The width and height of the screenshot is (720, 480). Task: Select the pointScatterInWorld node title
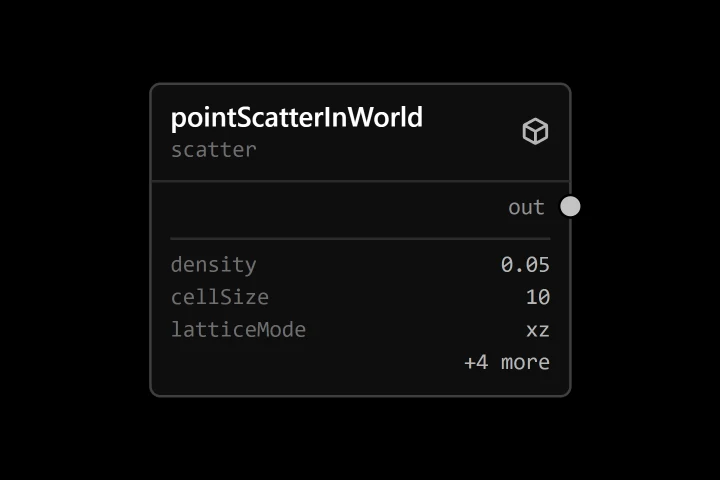pos(297,118)
